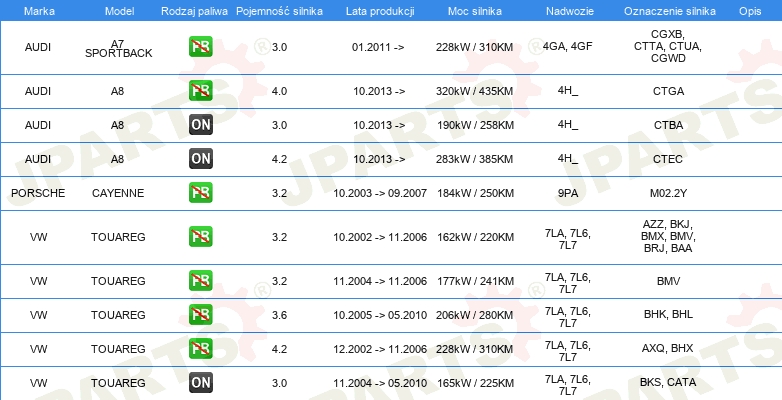Click the Marka column header
The height and width of the screenshot is (400, 782).
pyautogui.click(x=37, y=11)
